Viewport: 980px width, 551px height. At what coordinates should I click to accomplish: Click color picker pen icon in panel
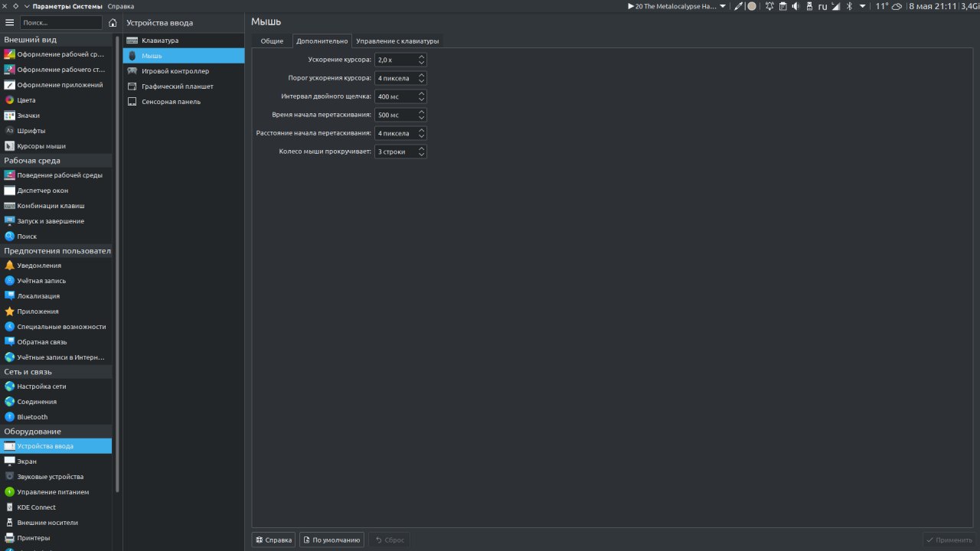739,6
